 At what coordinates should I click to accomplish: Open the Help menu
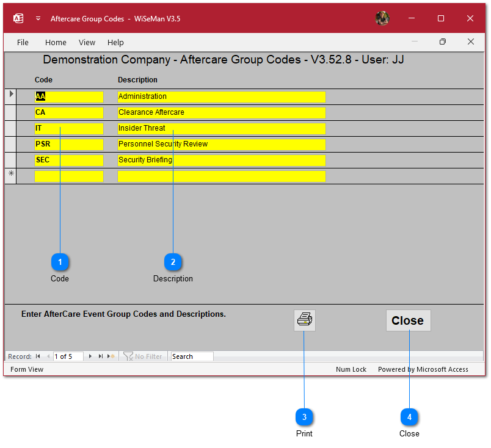115,42
